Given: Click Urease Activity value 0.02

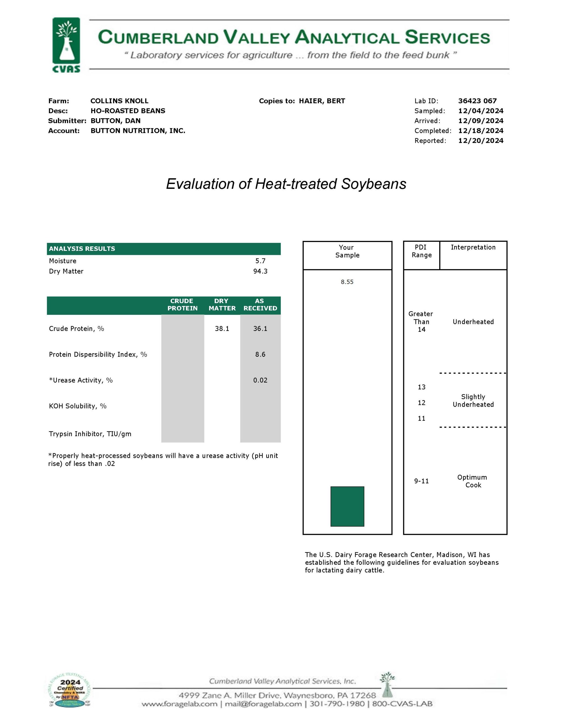Looking at the screenshot, I should point(260,380).
